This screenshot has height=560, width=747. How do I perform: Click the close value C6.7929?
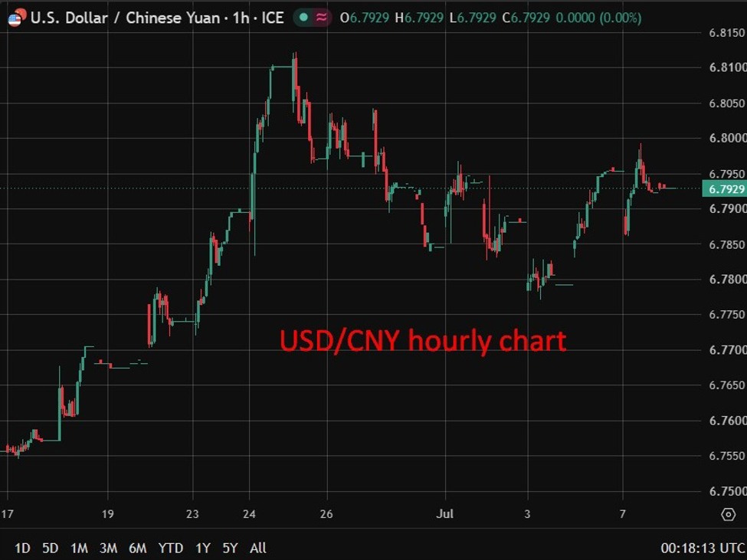coord(526,18)
